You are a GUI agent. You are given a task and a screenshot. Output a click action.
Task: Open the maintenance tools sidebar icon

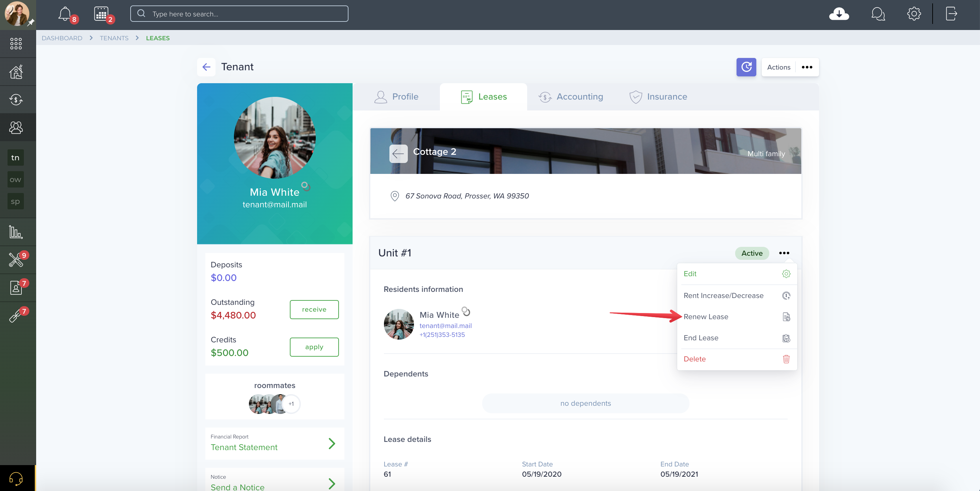(16, 260)
